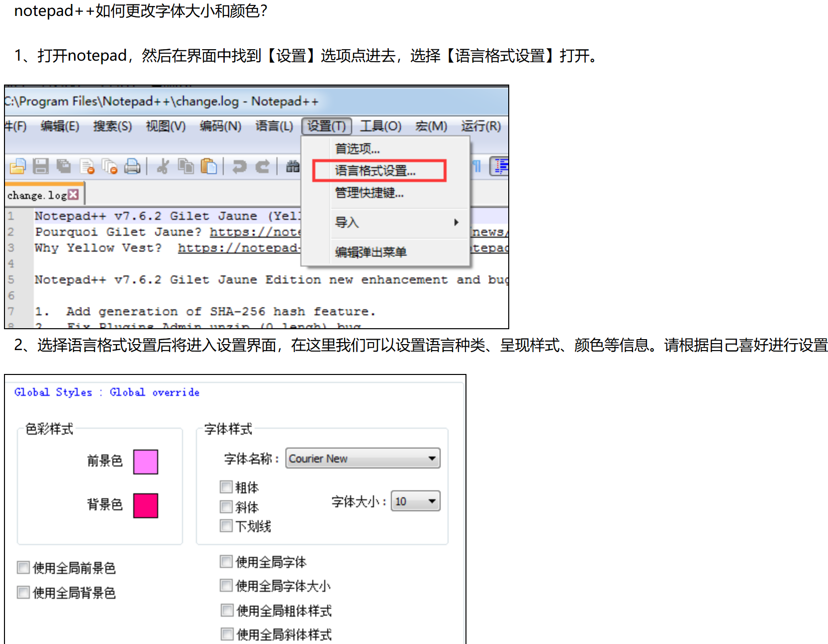Image resolution: width=828 pixels, height=644 pixels.
Task: Click the Save All toolbar icon
Action: tap(64, 166)
